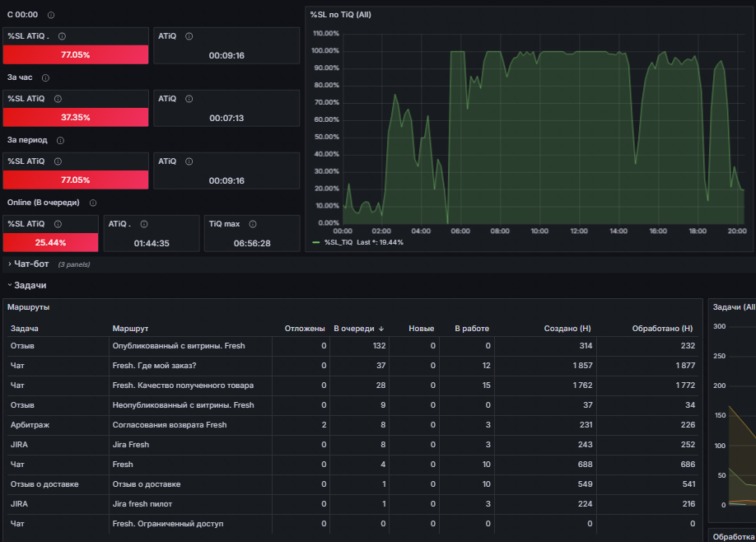Open %SL по TiQ (All) panel title
The image size is (756, 542).
pos(340,15)
